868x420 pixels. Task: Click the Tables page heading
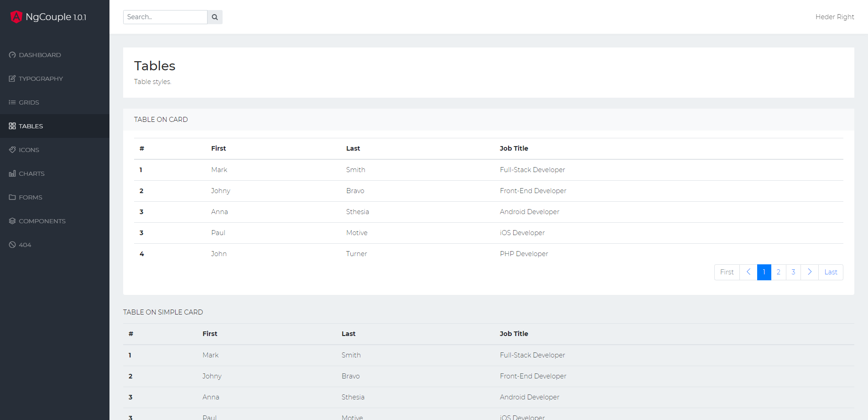[x=155, y=66]
